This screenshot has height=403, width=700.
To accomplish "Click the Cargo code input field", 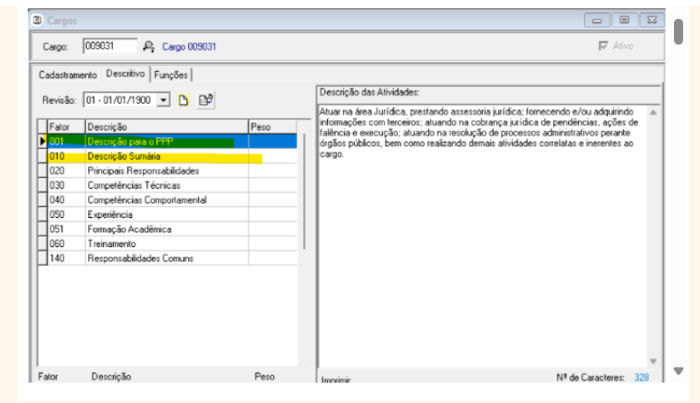I will point(109,46).
